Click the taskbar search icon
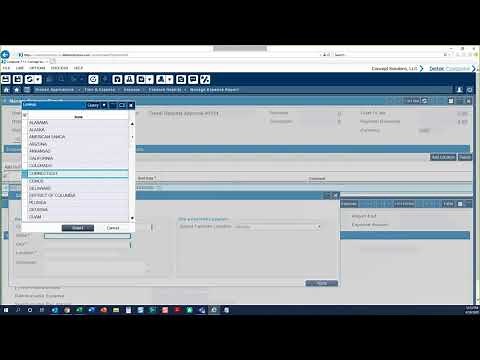Viewport: 480px width, 360px height. 18,310
